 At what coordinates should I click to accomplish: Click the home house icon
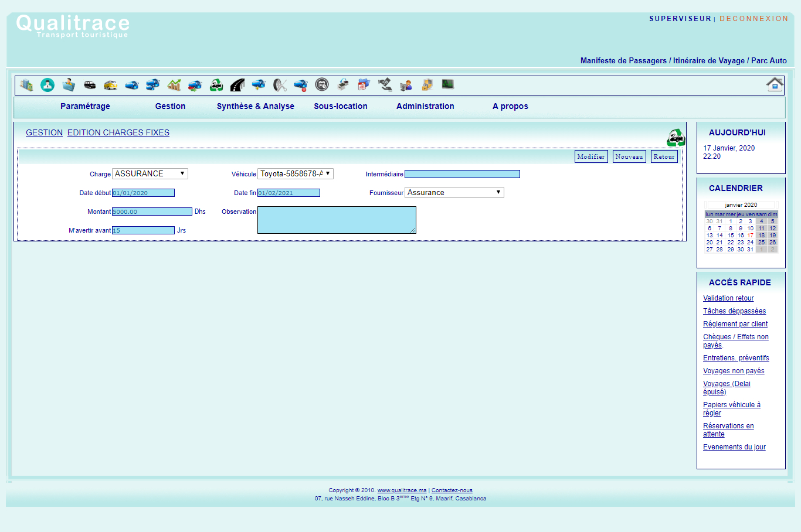(x=775, y=84)
